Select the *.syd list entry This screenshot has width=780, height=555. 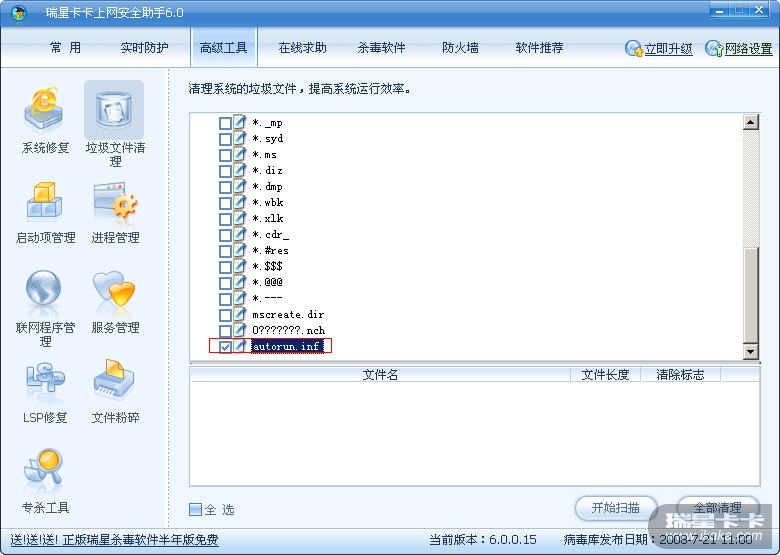[268, 138]
